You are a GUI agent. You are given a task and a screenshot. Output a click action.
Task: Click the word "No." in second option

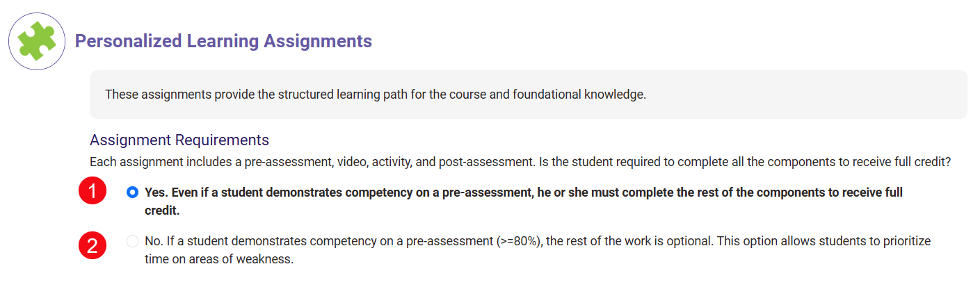(x=152, y=241)
